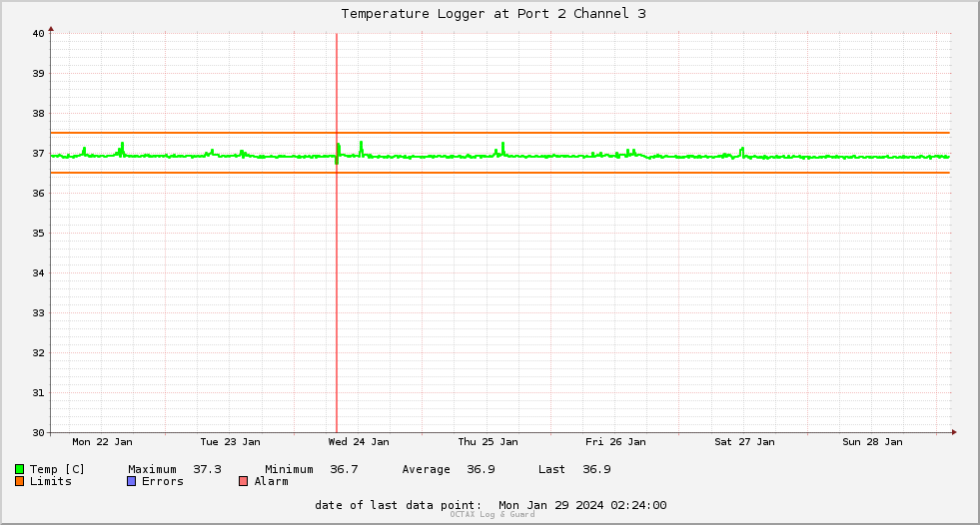Click the 'Minimum' label

point(289,469)
